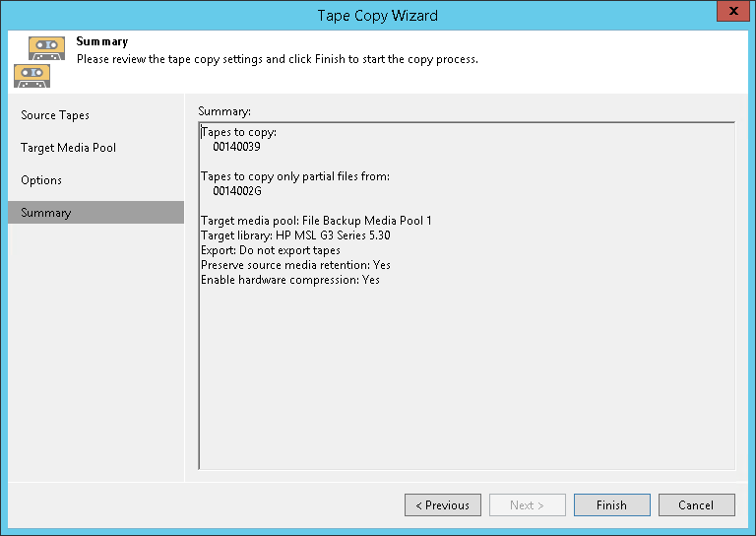Image resolution: width=756 pixels, height=536 pixels.
Task: Click the greyed-out Next button
Action: 527,505
